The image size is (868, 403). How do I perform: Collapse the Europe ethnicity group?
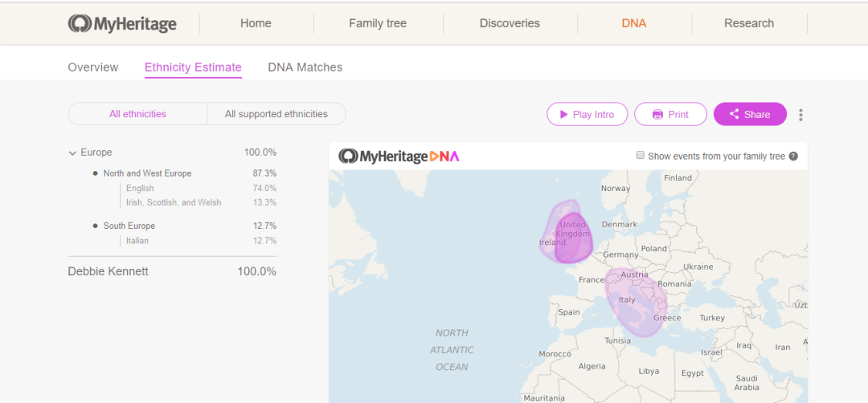[72, 153]
